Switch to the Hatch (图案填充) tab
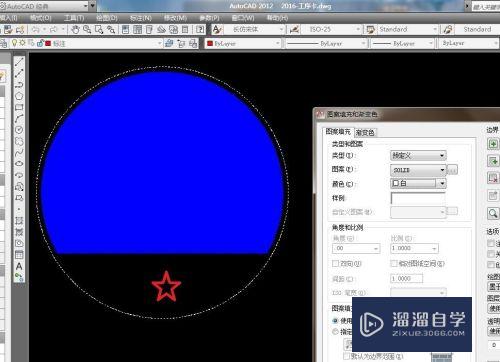The width and height of the screenshot is (500, 362). tap(338, 132)
